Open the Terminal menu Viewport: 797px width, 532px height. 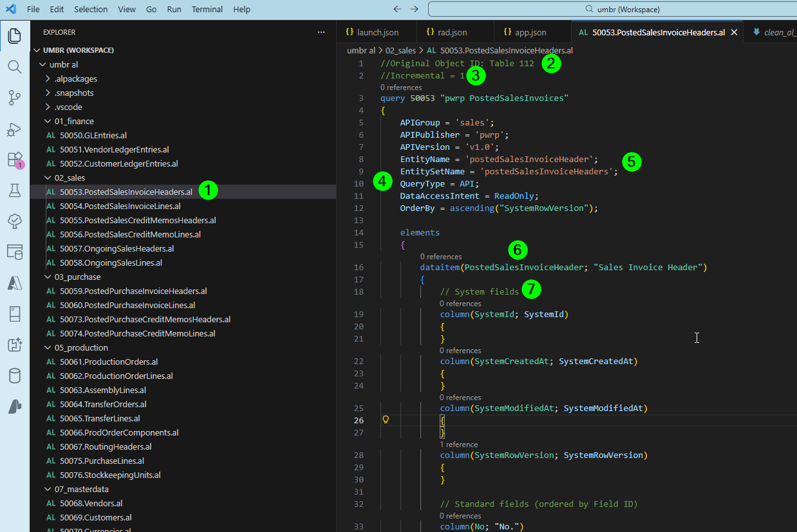[207, 9]
